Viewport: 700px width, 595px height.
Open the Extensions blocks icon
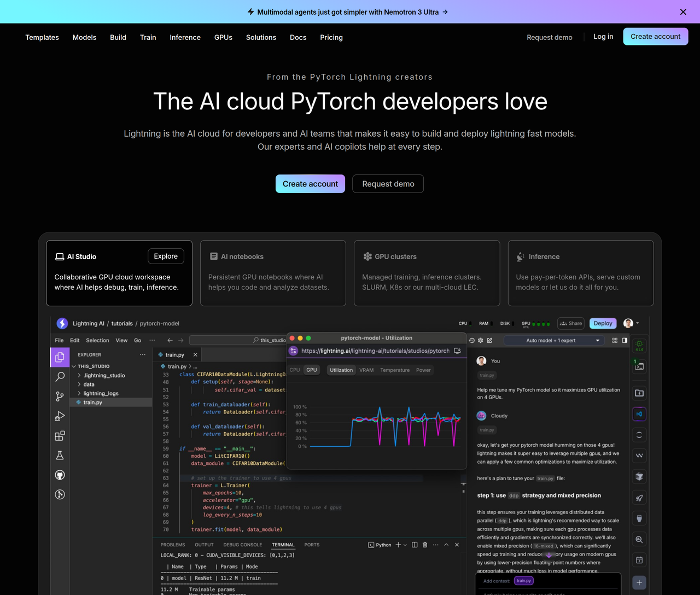click(x=60, y=436)
